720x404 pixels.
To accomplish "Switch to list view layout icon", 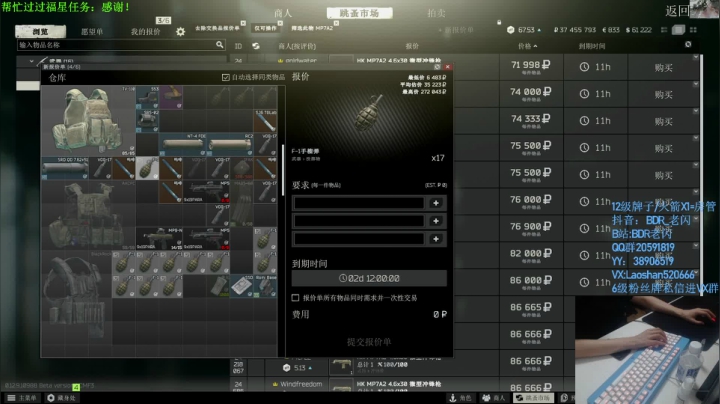I will 664,30.
